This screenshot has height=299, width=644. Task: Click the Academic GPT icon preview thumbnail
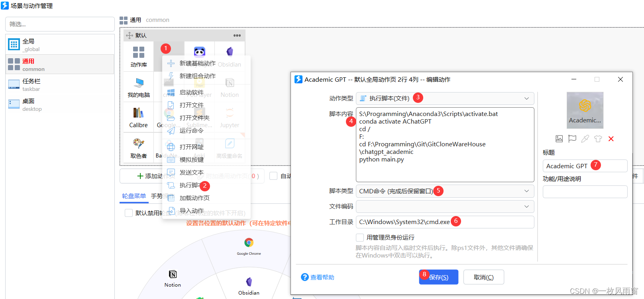[585, 110]
